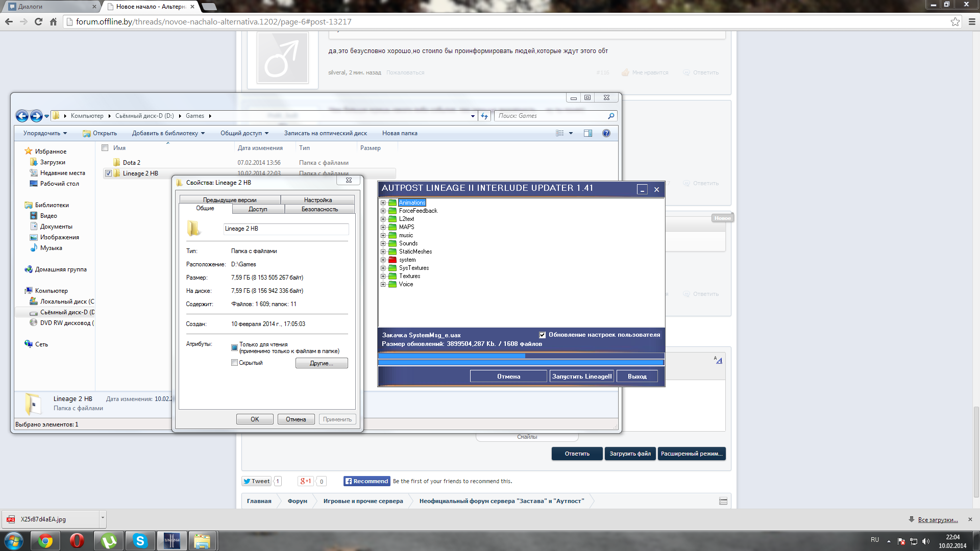Toggle the hidden attribute checkbox

coord(234,363)
